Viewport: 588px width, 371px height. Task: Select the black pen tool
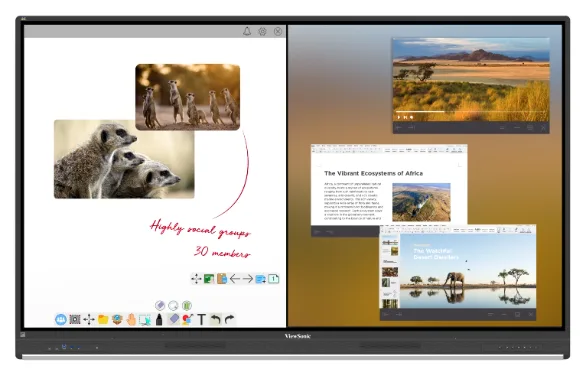pyautogui.click(x=159, y=320)
